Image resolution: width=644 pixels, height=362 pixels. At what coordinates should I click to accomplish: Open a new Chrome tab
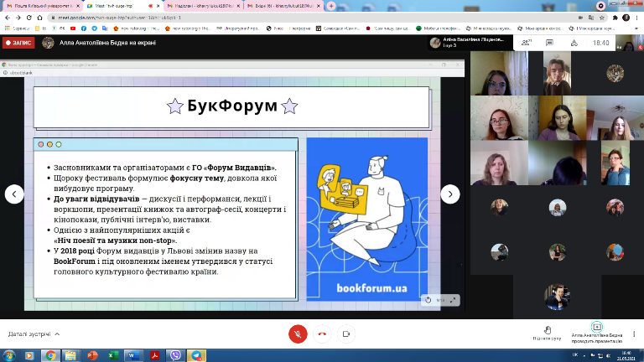pos(331,6)
